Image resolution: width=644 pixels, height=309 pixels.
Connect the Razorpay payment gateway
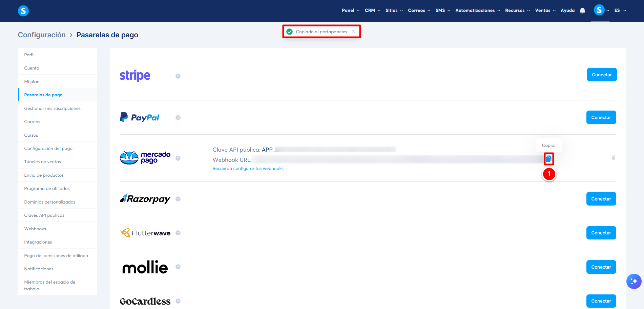click(601, 199)
